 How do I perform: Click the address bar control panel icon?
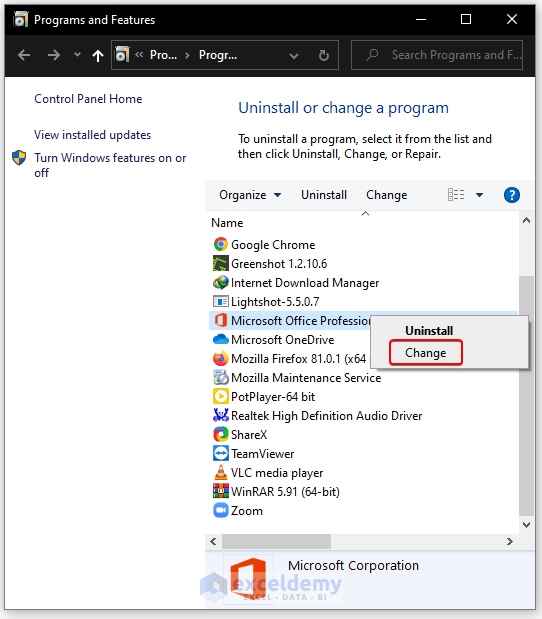point(122,54)
